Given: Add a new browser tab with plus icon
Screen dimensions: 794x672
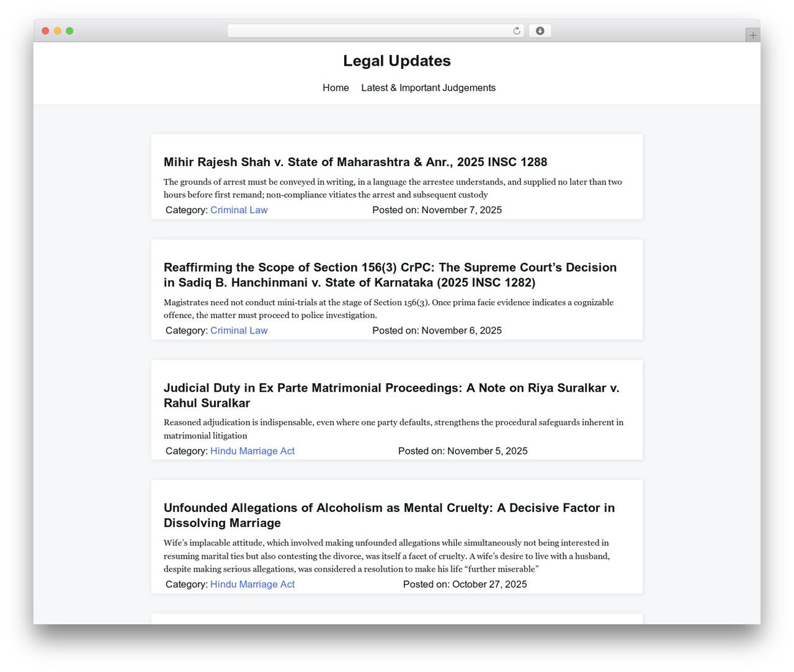Looking at the screenshot, I should point(752,35).
